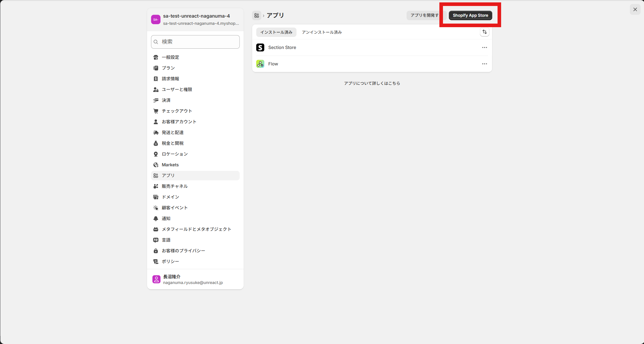Click the アプリを開発する button
This screenshot has height=344, width=644.
(425, 15)
